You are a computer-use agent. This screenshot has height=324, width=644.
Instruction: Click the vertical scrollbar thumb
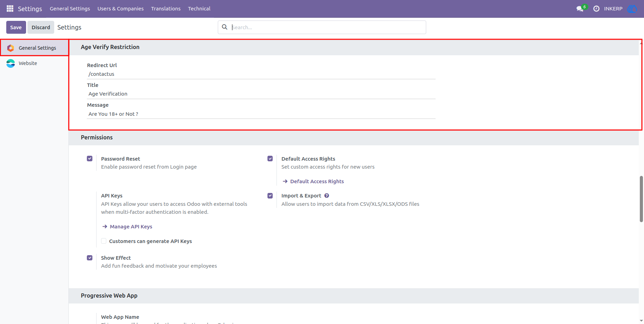coord(641,199)
